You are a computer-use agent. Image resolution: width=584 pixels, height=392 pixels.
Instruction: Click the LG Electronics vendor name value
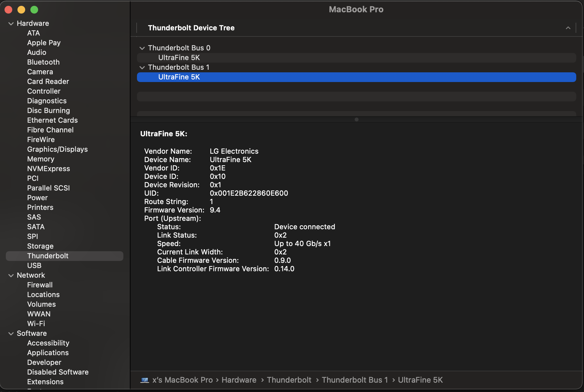(234, 151)
